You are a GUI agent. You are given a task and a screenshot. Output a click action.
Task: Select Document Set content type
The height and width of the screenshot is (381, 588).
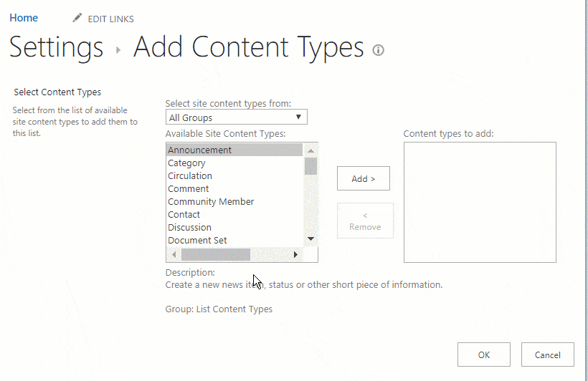tap(234, 240)
